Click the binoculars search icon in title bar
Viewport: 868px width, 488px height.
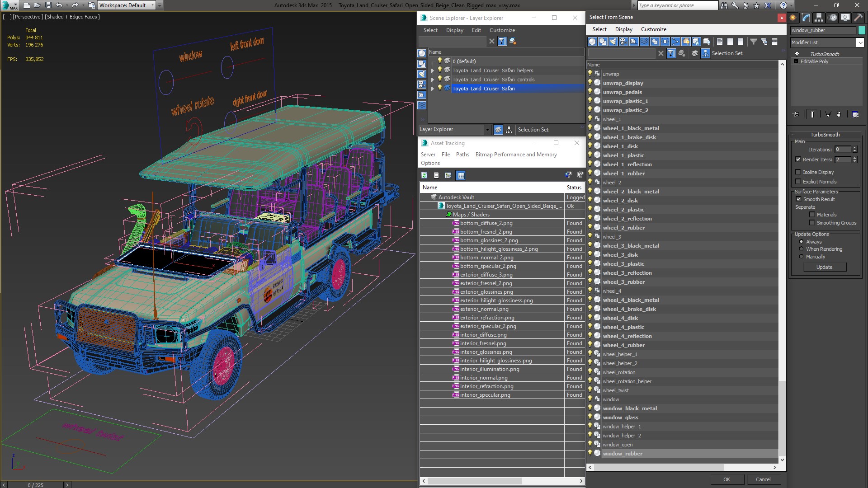click(724, 5)
